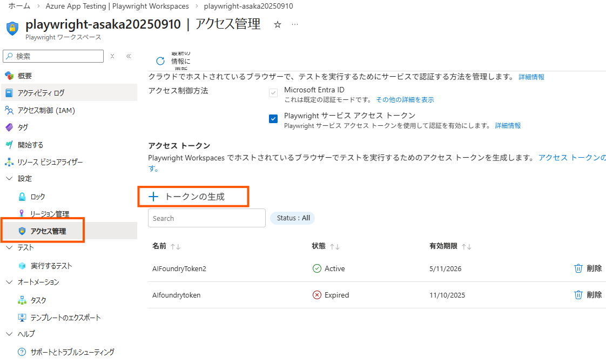Click the Playwright workspace shield icon in header
This screenshot has height=364, width=606.
coord(13,29)
